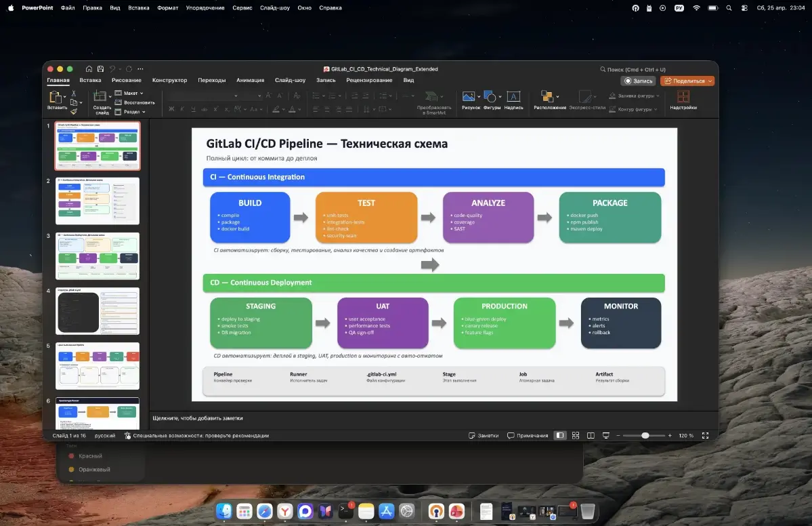Click русский language in status bar
Screen dimensions: 812x526
pyautogui.click(x=104, y=436)
